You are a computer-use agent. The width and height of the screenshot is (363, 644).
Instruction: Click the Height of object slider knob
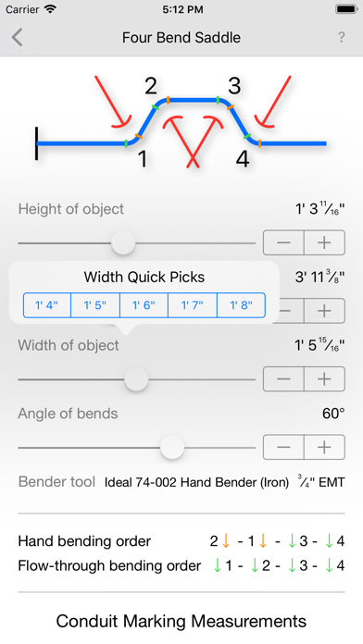(123, 242)
